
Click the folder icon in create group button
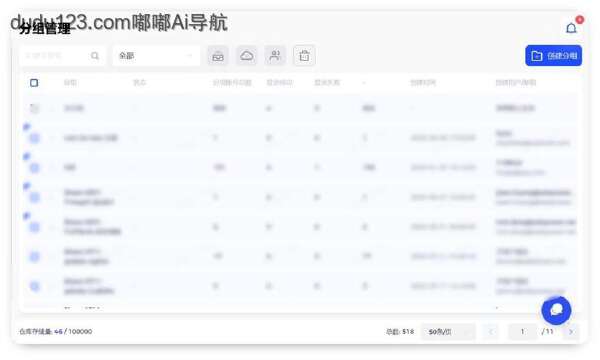537,56
